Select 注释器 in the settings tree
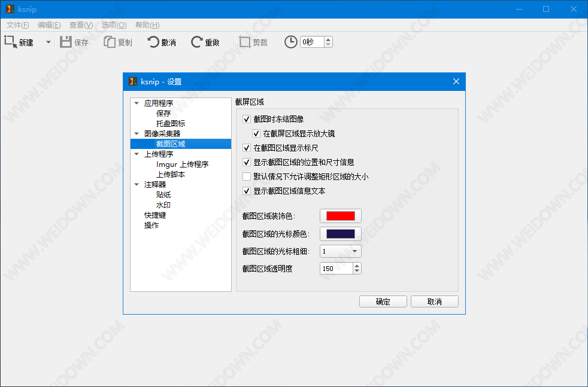The height and width of the screenshot is (387, 588). click(x=155, y=184)
